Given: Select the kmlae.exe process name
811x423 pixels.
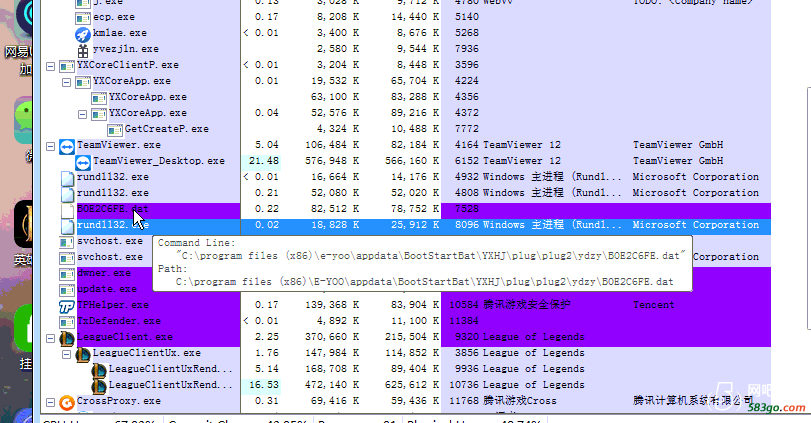Looking at the screenshot, I should pyautogui.click(x=119, y=33).
